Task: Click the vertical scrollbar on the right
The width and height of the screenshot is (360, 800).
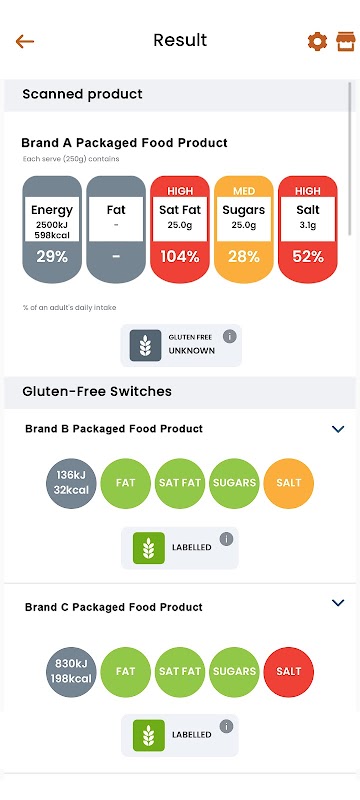Action: point(350,159)
